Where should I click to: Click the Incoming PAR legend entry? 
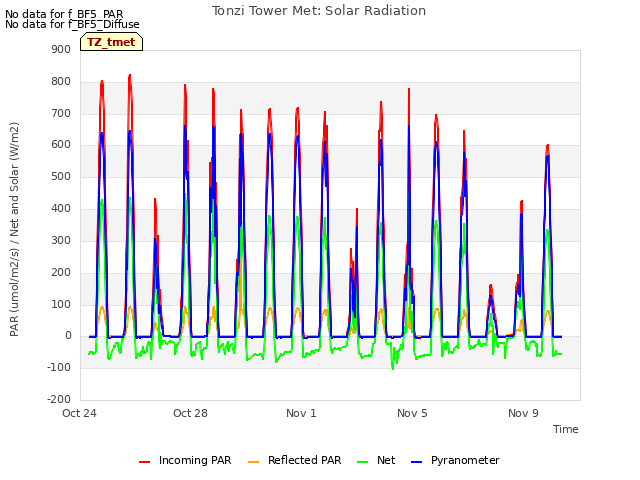pyautogui.click(x=185, y=460)
